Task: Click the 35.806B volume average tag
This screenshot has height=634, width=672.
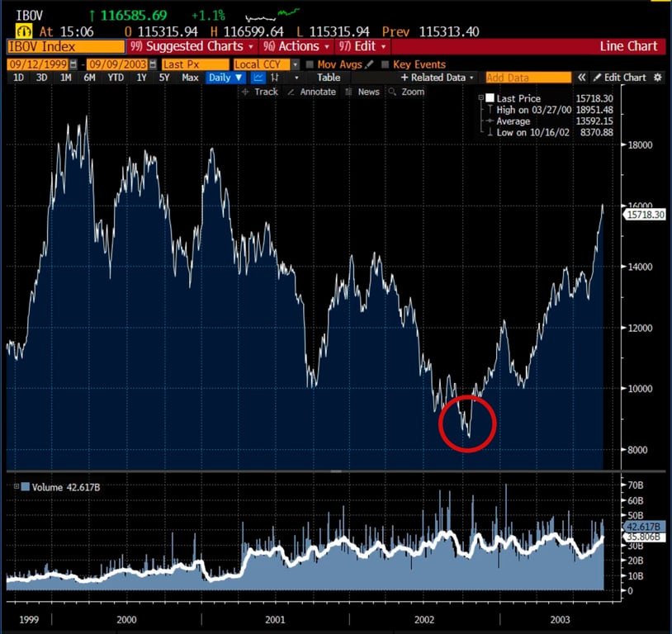Action: click(644, 537)
